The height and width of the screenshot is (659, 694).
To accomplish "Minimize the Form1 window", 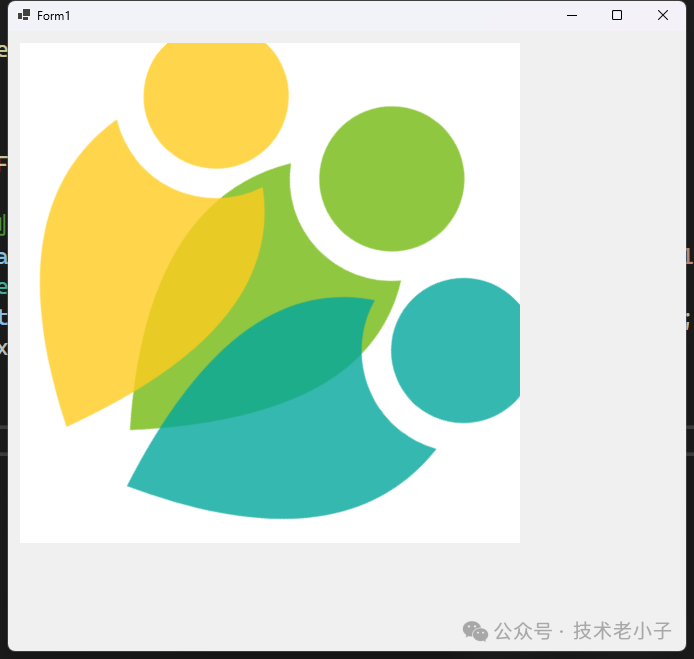I will (572, 15).
